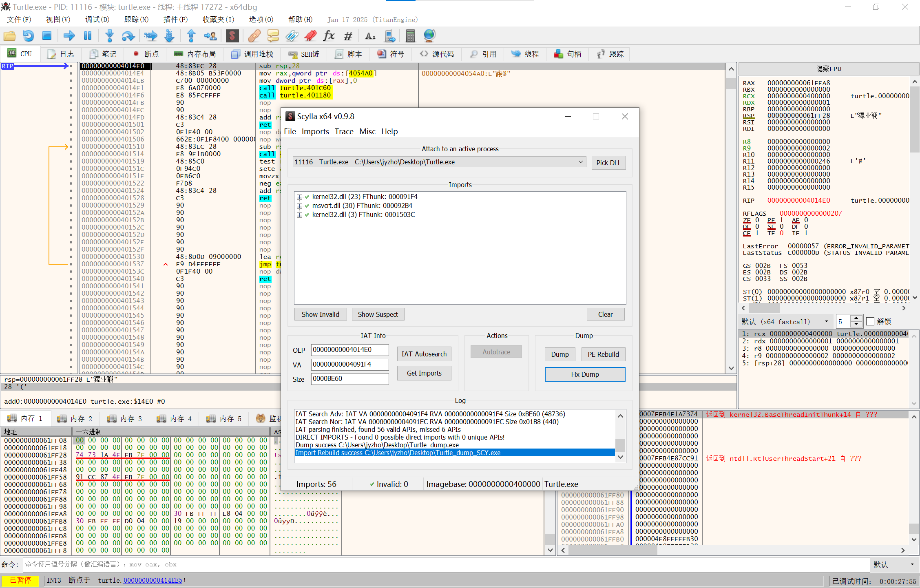Open Scylla's File menu
Viewport: 920px width, 588px height.
[x=290, y=131]
